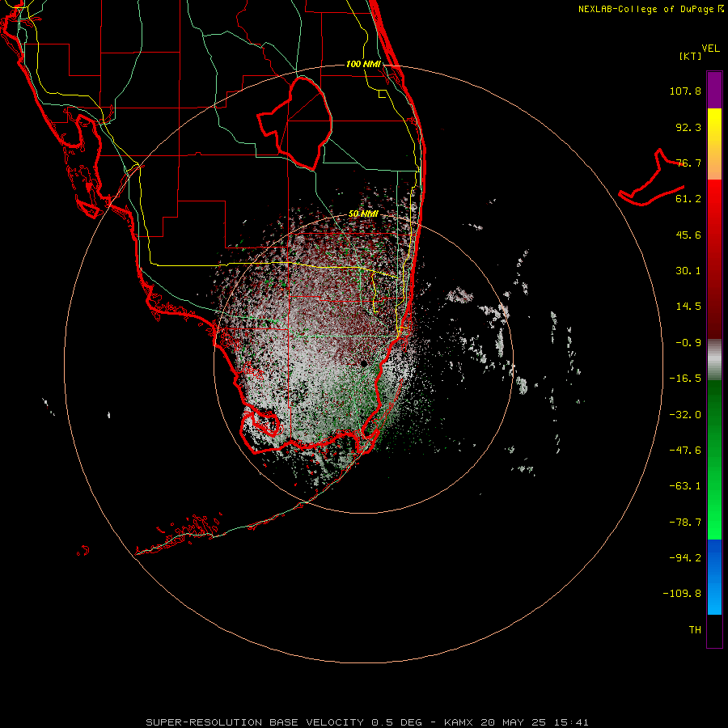
Task: Click the Super-Resolution Base Velocity caption
Action: pyautogui.click(x=366, y=722)
